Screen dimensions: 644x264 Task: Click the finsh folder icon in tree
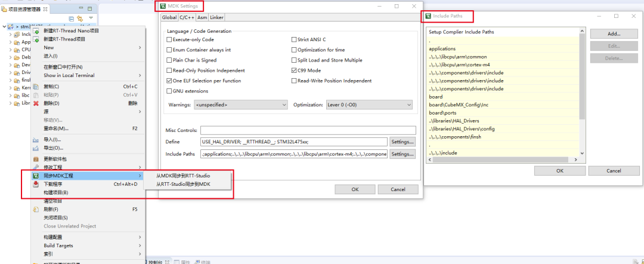click(17, 80)
